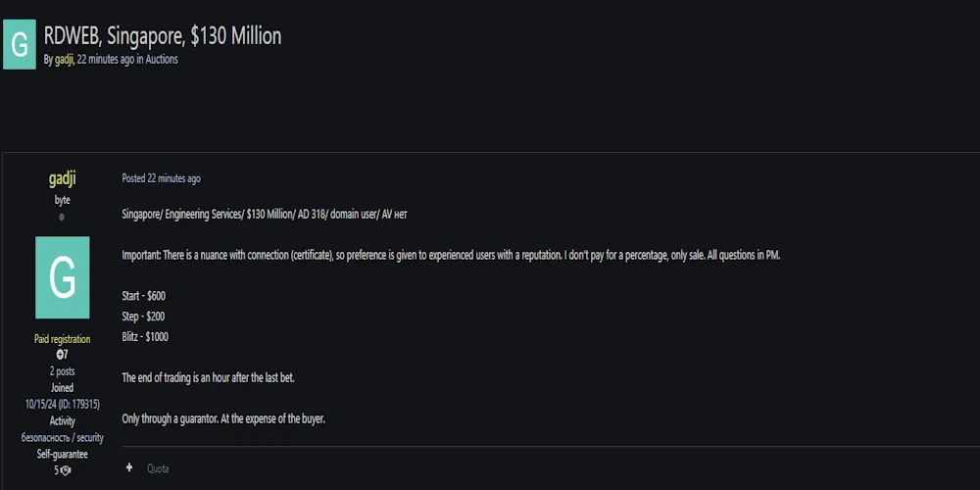Image resolution: width=980 pixels, height=490 pixels.
Task: Click the Posted 22 minutes ago timestamp
Action: tap(161, 178)
